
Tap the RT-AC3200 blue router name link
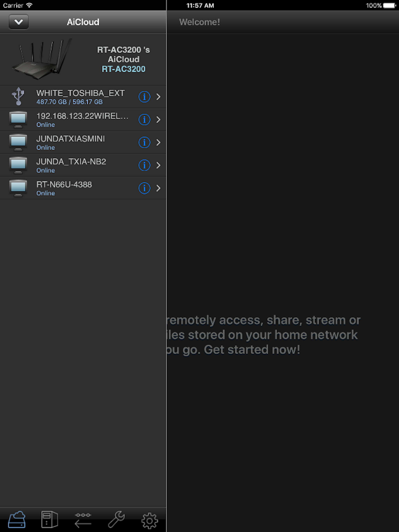[124, 69]
